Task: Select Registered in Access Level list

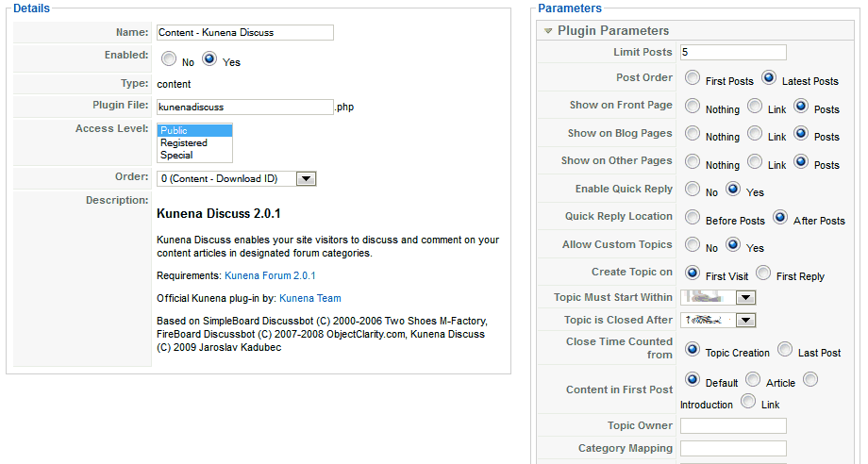Action: click(x=184, y=143)
